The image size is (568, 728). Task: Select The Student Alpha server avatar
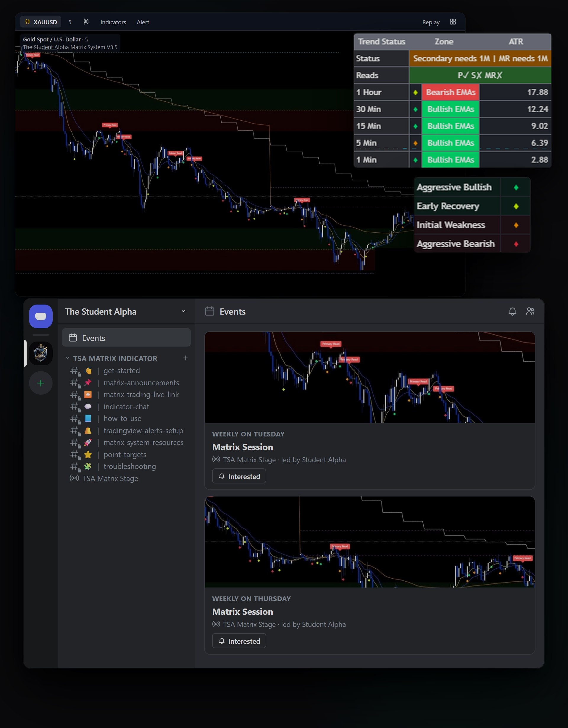tap(41, 353)
